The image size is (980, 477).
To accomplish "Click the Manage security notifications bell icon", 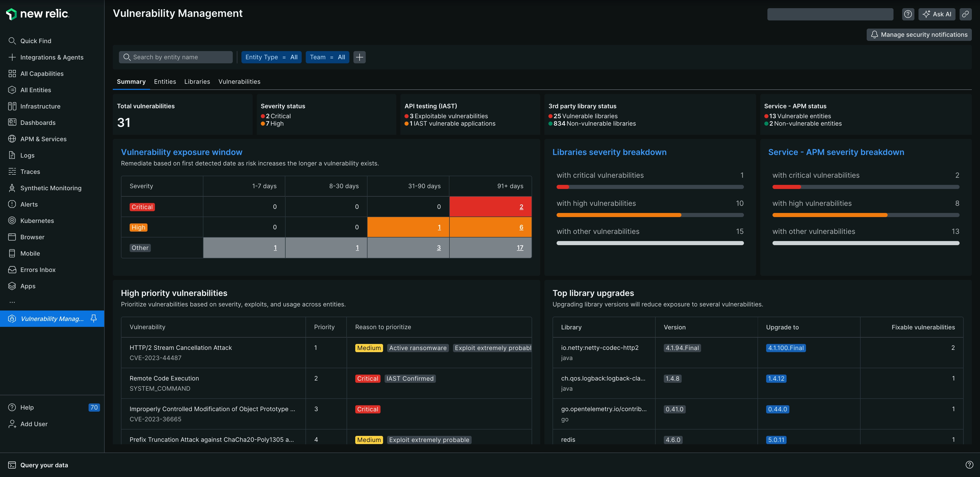I will coord(874,35).
